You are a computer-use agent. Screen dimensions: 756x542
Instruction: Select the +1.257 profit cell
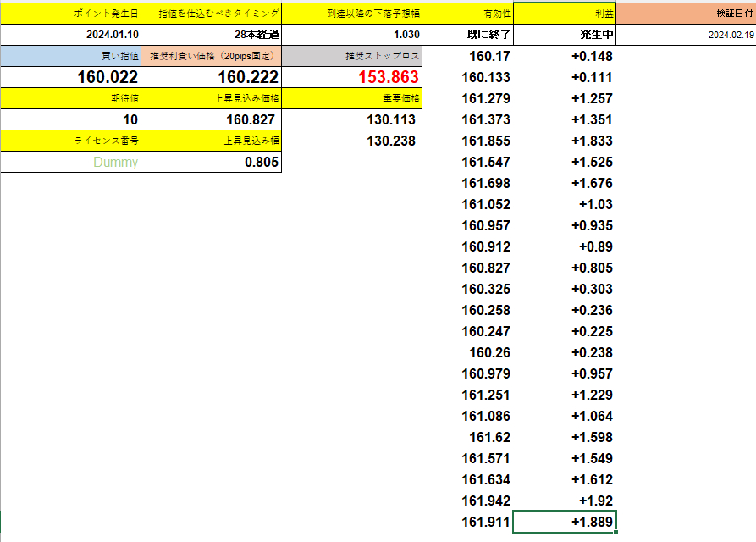tap(565, 98)
